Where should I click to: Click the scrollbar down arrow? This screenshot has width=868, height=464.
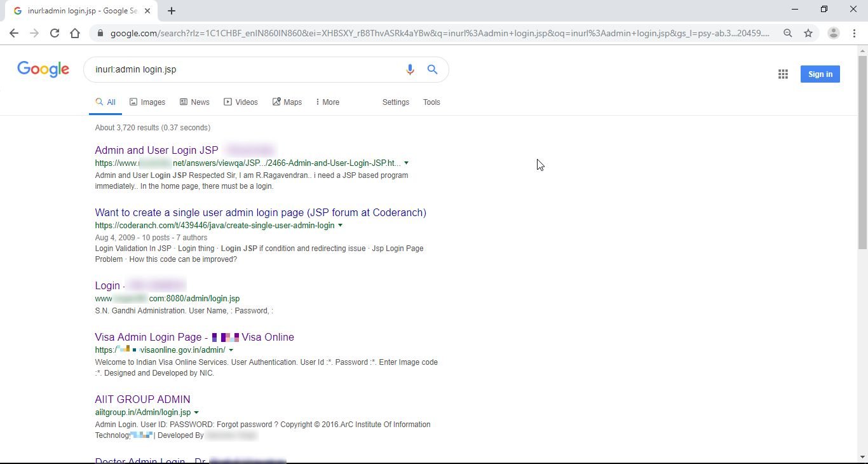(862, 457)
